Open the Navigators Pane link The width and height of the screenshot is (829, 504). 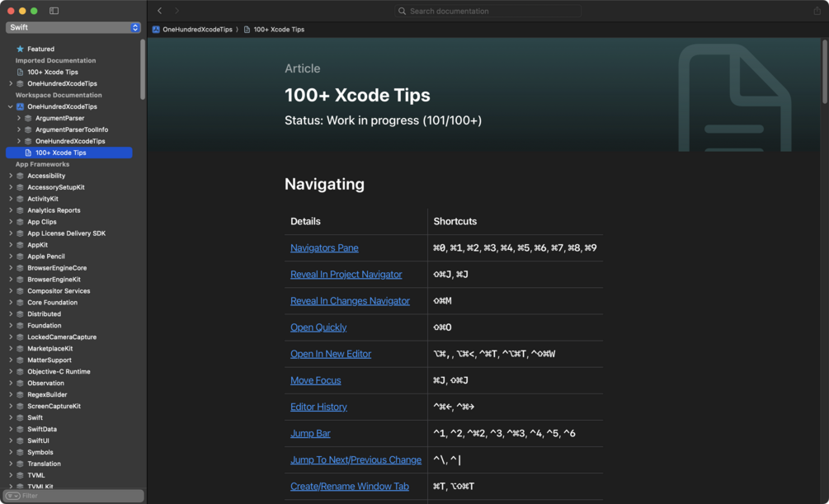tap(324, 248)
